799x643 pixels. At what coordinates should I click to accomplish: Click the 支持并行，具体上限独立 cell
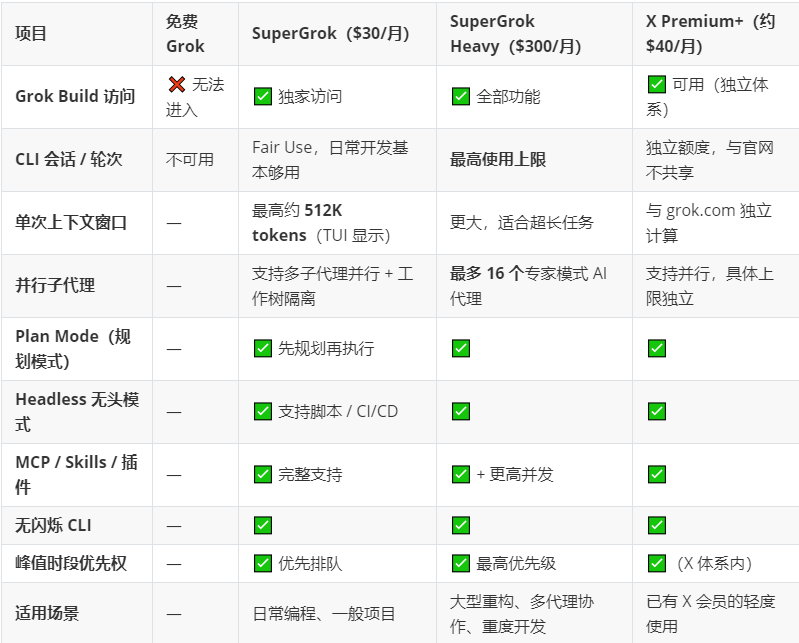(x=716, y=286)
